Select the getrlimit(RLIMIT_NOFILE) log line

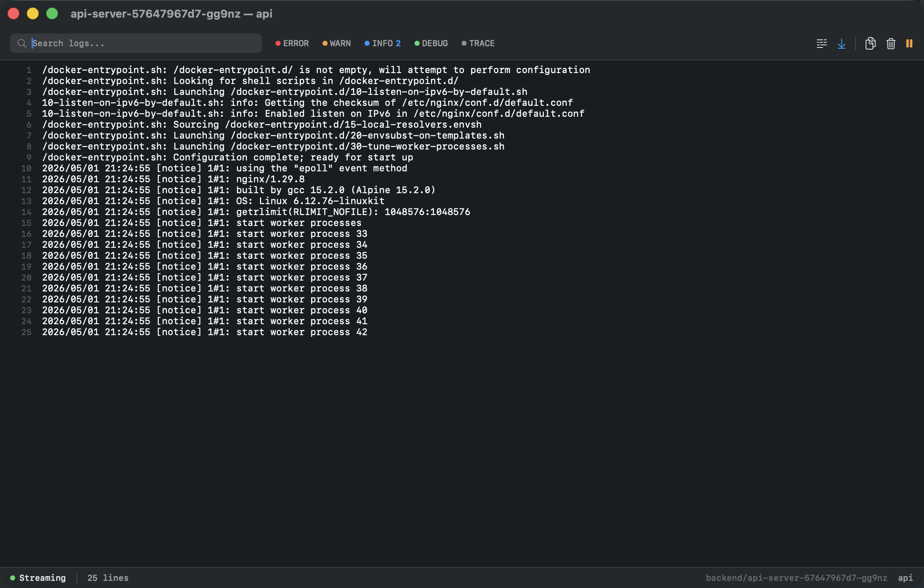click(256, 212)
